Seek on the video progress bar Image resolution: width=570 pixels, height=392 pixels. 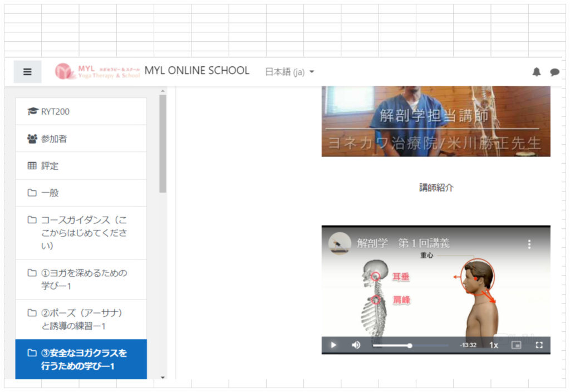pos(411,345)
